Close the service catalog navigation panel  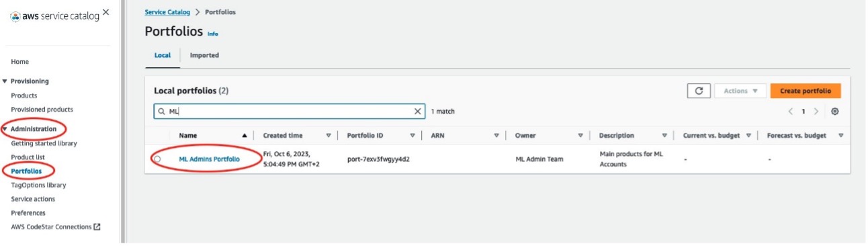tap(105, 12)
